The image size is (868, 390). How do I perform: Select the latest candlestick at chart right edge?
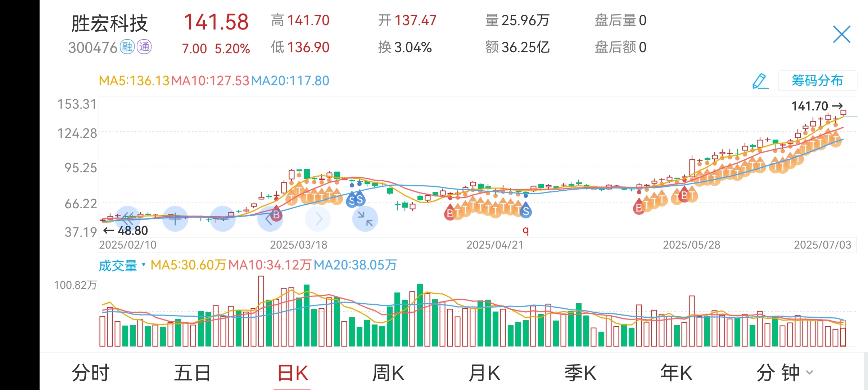coord(843,113)
